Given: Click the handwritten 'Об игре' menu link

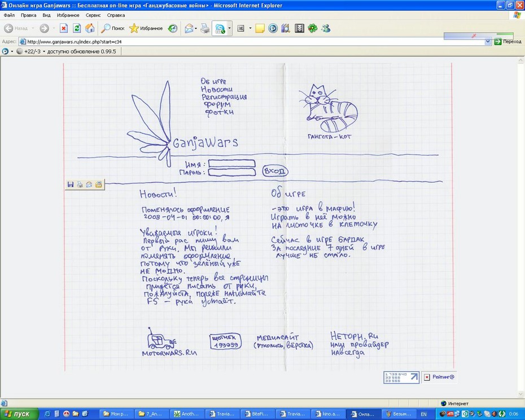Looking at the screenshot, I should tap(213, 81).
